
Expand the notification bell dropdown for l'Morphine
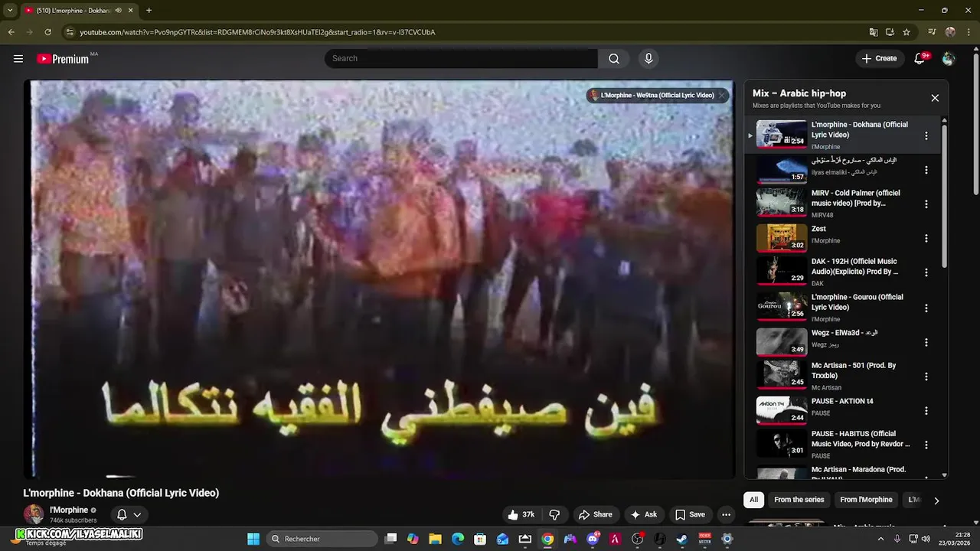129,515
